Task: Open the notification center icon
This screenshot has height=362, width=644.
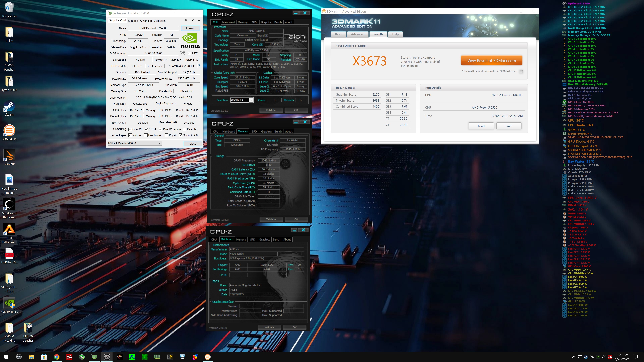Action: [x=635, y=357]
